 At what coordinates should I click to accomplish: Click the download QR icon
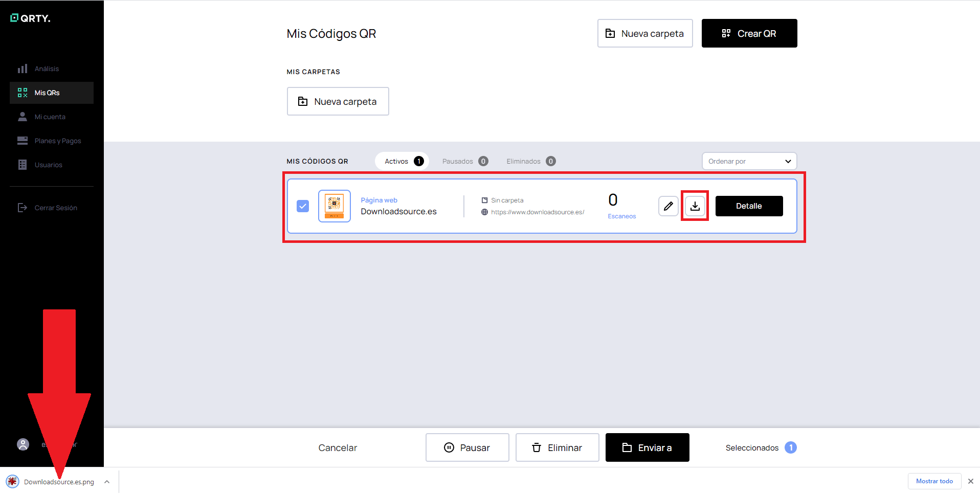695,206
